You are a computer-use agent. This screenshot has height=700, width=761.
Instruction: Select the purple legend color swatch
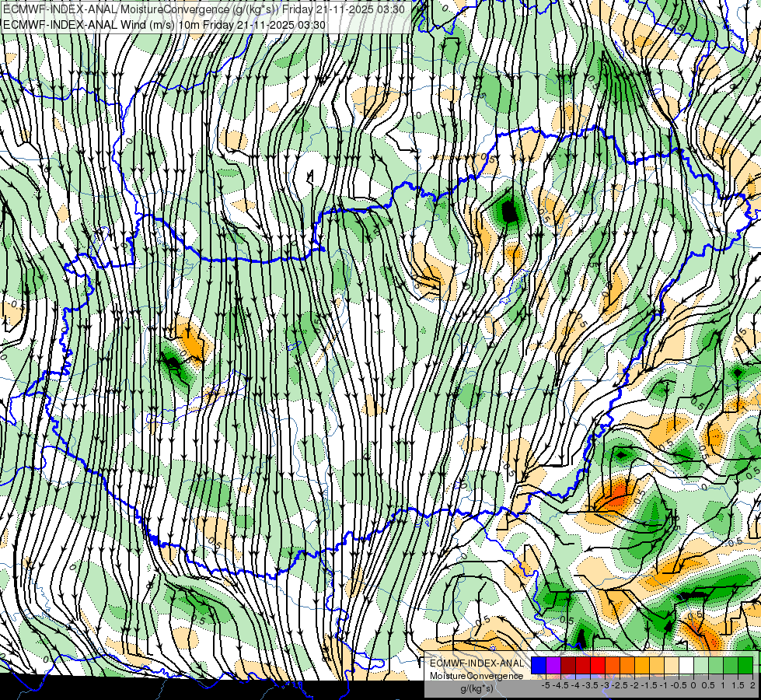(x=553, y=666)
